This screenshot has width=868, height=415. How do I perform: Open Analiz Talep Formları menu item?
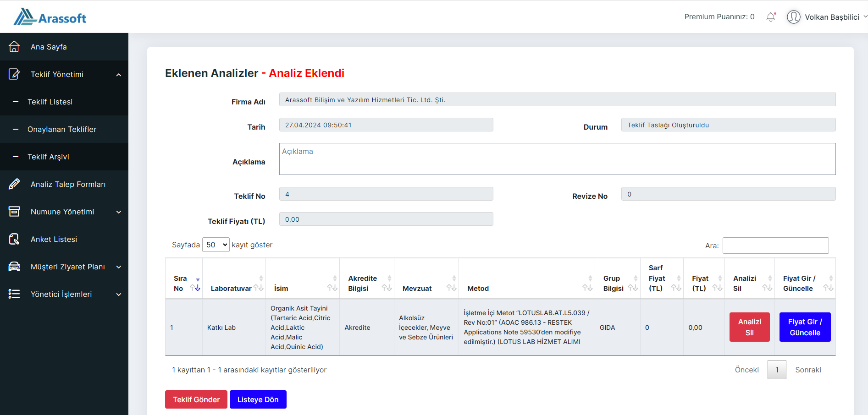tap(64, 184)
